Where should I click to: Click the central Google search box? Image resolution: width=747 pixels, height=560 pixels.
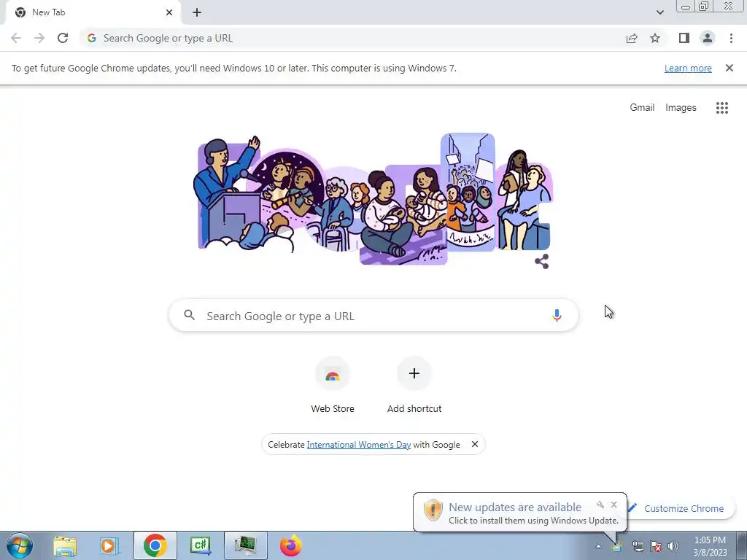(x=373, y=315)
